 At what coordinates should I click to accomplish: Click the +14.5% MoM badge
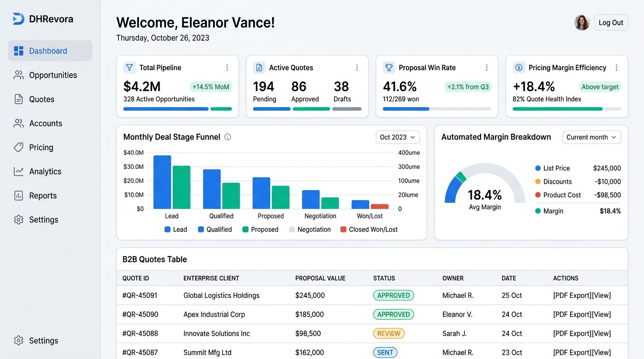(x=211, y=87)
